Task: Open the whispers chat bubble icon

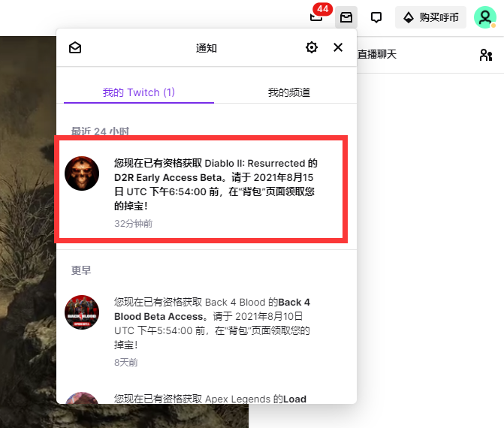Action: point(376,17)
